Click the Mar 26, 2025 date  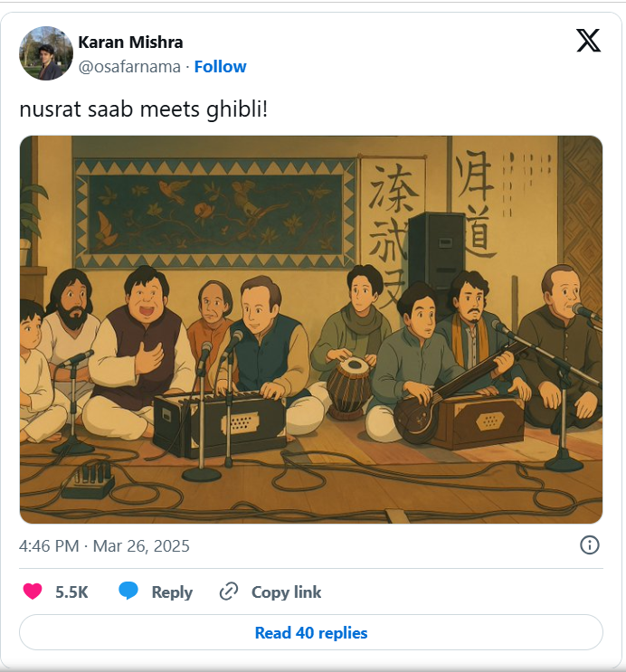coord(141,546)
